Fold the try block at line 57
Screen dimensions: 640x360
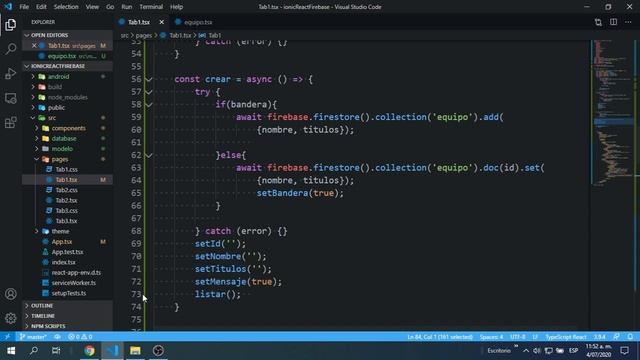pyautogui.click(x=149, y=92)
